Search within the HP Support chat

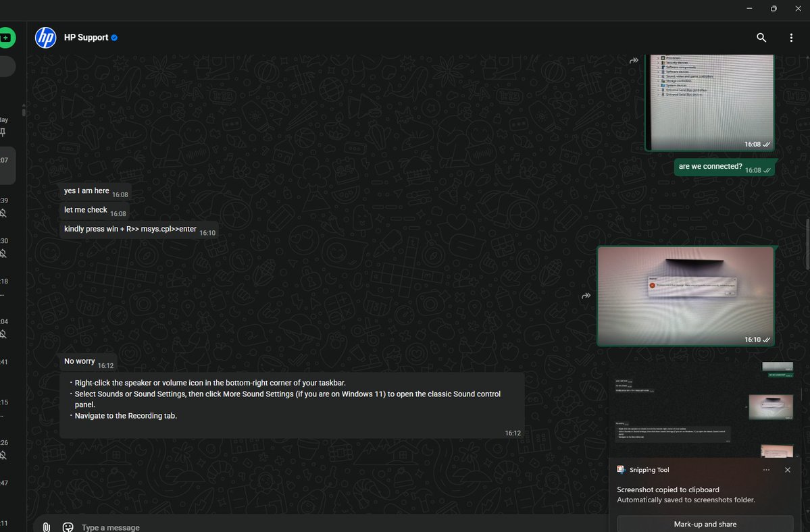(x=761, y=38)
